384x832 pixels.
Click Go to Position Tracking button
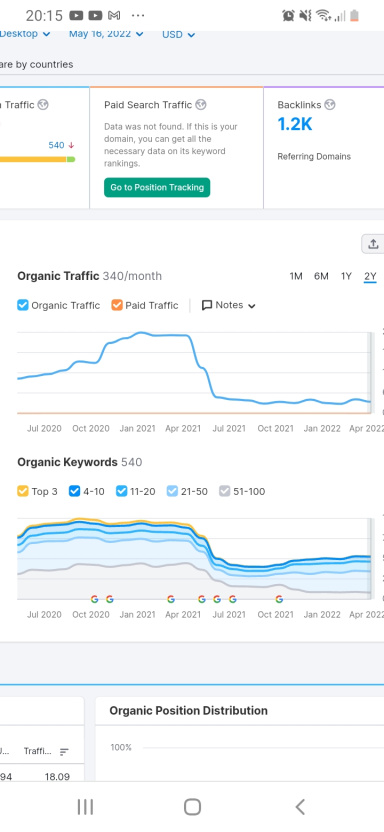(x=157, y=187)
